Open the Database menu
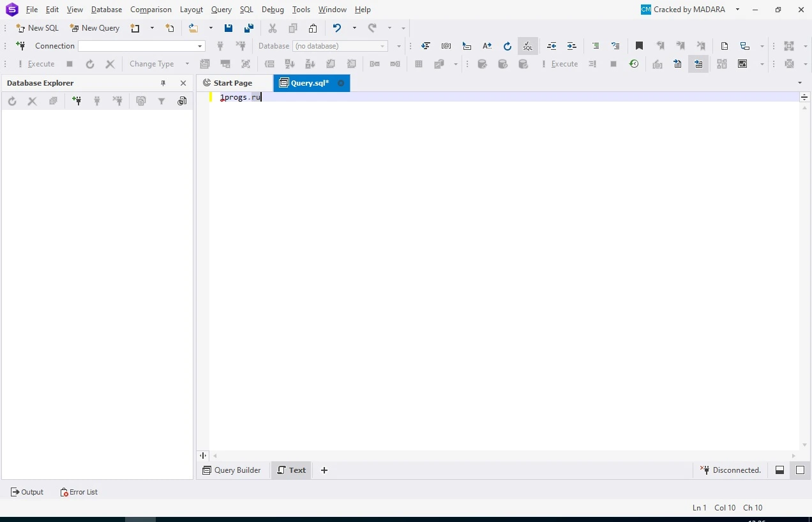This screenshot has width=812, height=522. 107,10
